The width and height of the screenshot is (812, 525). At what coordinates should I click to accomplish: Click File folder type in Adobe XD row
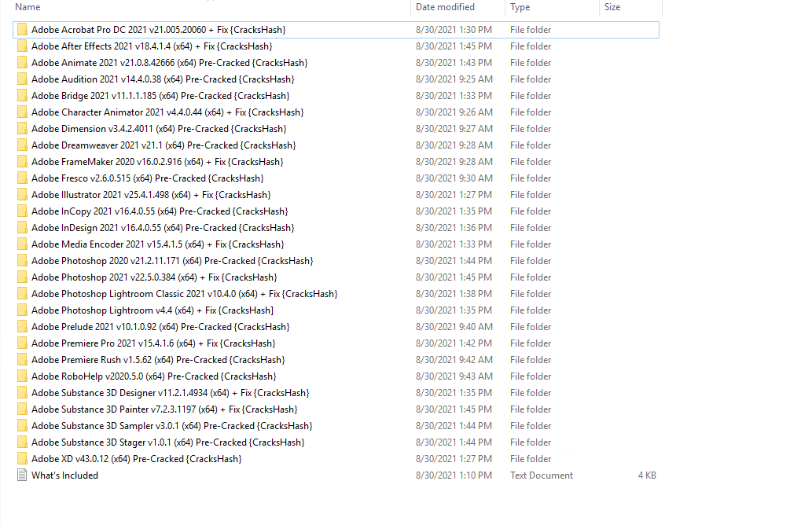pos(531,459)
